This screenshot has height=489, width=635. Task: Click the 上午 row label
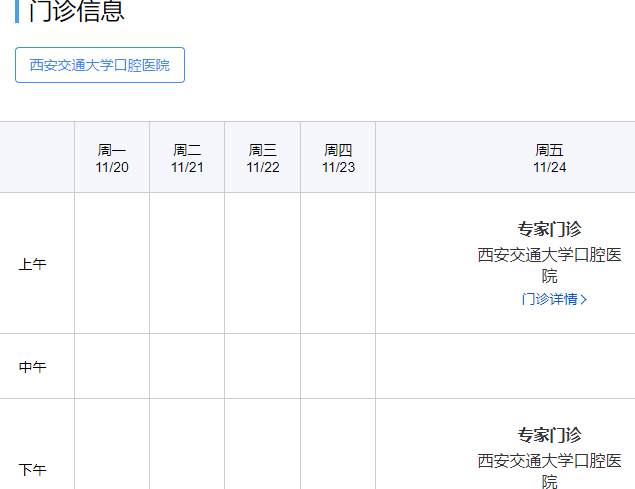[x=33, y=265]
